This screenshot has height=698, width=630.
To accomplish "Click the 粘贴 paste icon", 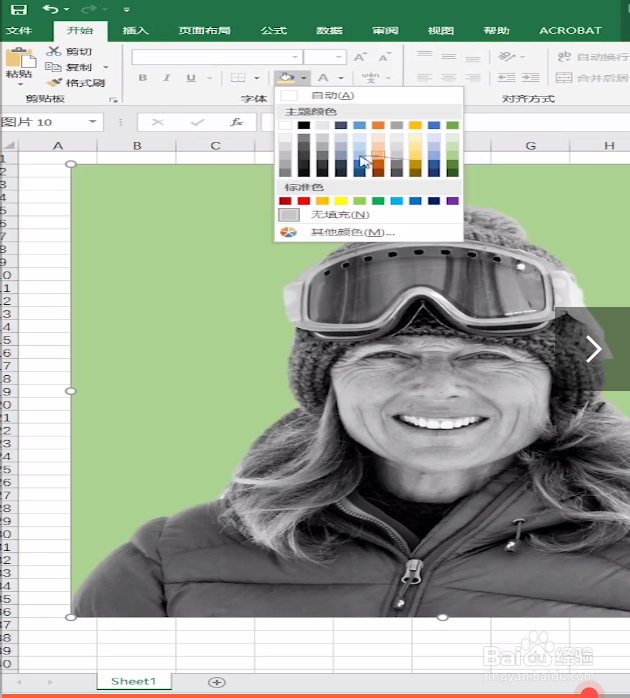I will [x=20, y=58].
